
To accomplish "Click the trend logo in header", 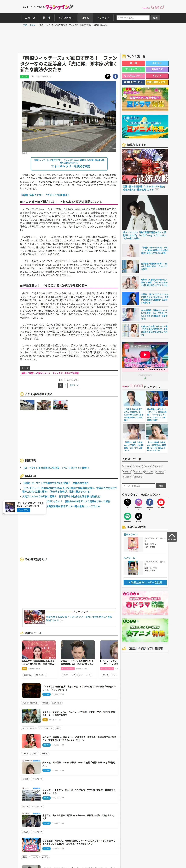I will 153,7.
